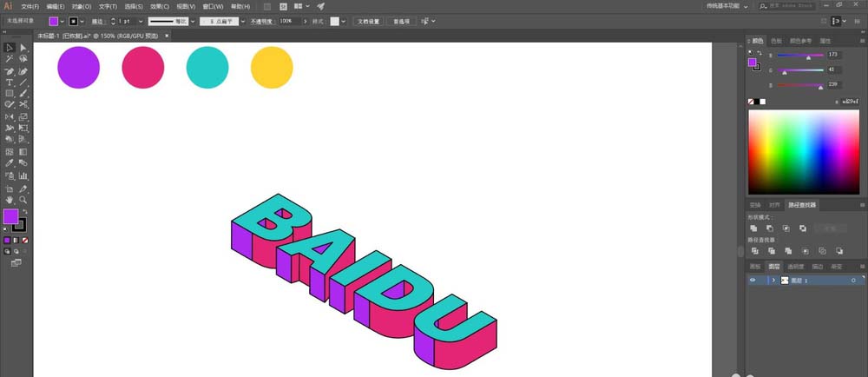Viewport: 868px width, 377px height.
Task: Open the variable width profile dropdown
Action: coord(192,21)
